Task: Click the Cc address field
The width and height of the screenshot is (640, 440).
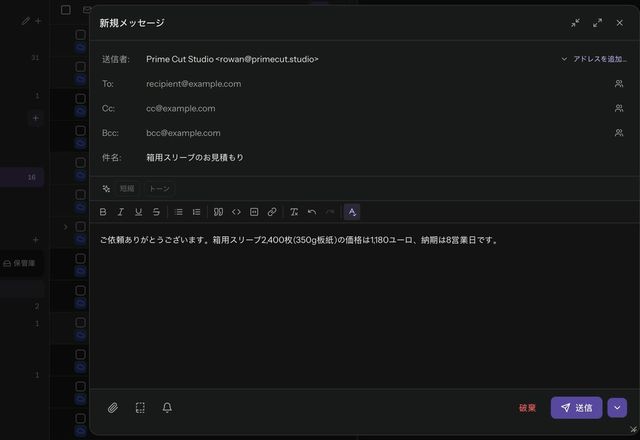Action: click(376, 108)
